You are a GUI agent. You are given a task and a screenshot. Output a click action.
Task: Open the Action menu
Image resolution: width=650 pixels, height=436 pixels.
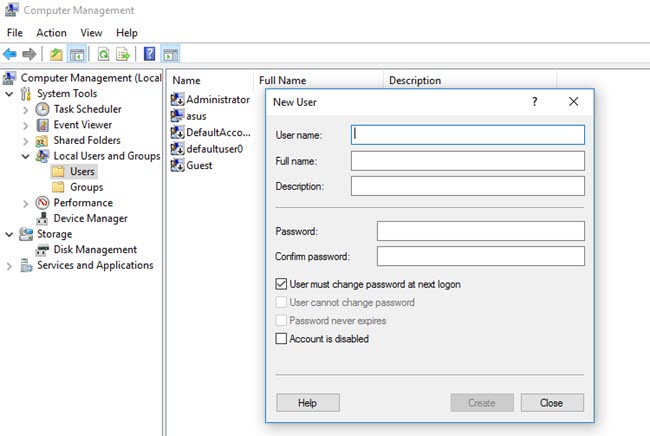[51, 33]
